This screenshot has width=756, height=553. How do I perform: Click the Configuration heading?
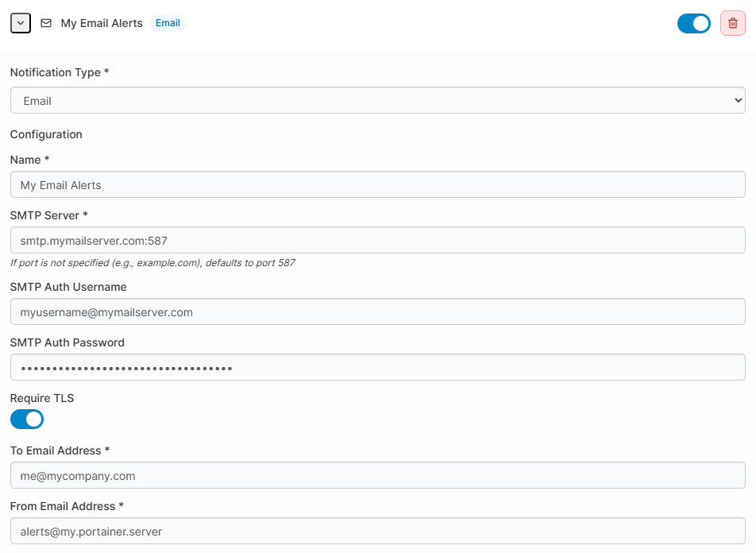46,134
